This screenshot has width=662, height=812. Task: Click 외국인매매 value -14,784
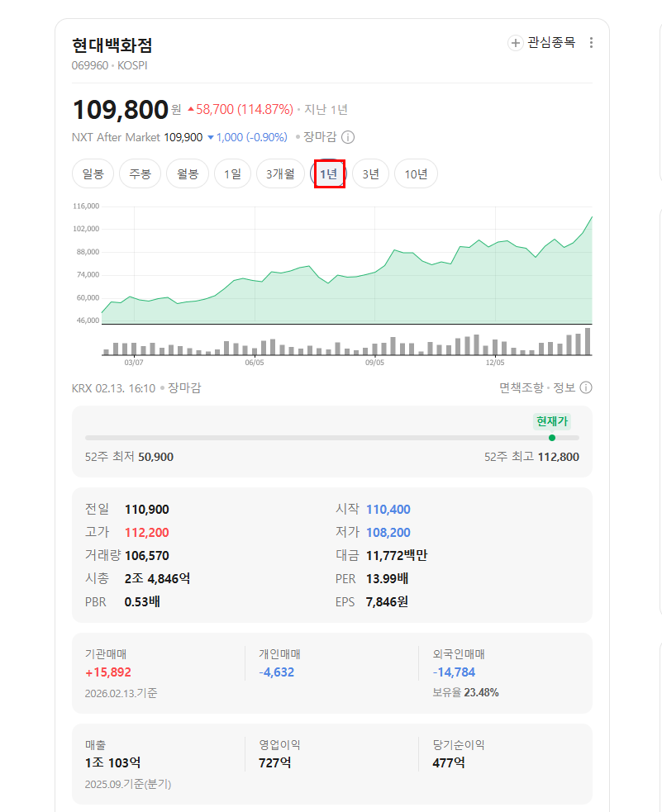[454, 672]
